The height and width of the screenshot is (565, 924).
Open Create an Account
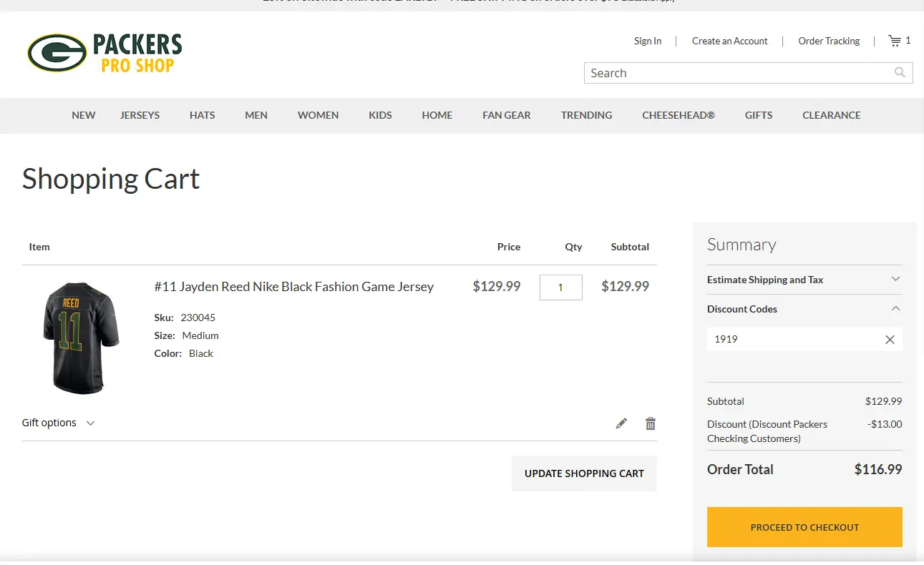[729, 41]
